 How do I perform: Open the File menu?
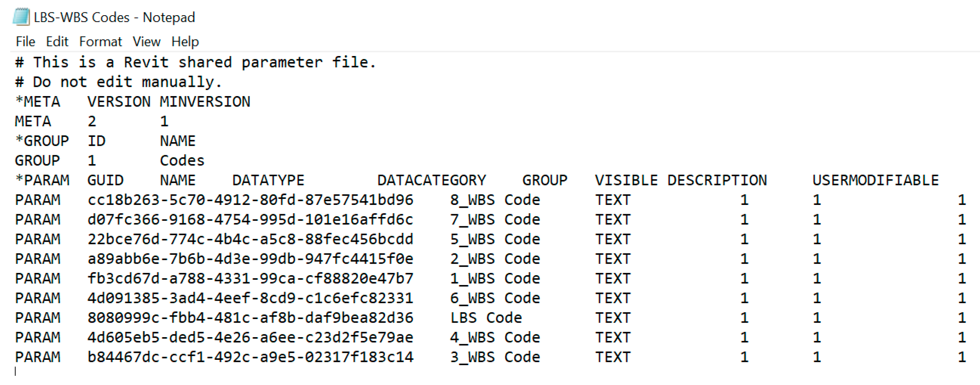(x=26, y=41)
